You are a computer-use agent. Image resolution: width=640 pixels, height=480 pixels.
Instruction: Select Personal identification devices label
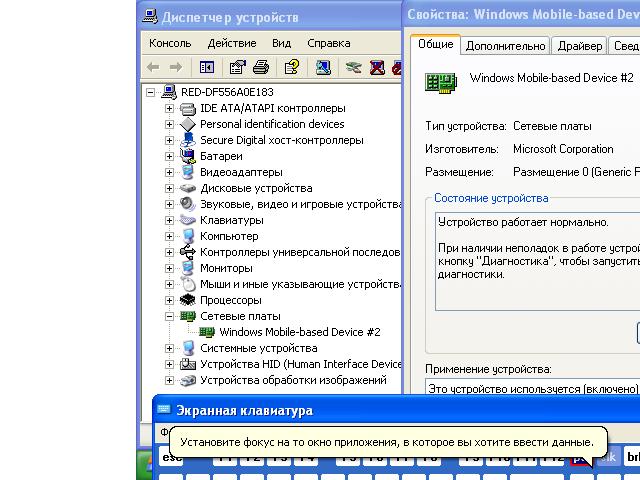[x=272, y=124]
